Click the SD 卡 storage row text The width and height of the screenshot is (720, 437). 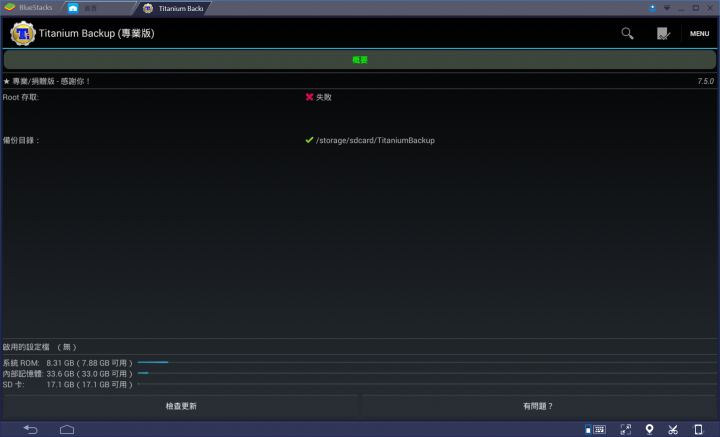click(x=68, y=385)
